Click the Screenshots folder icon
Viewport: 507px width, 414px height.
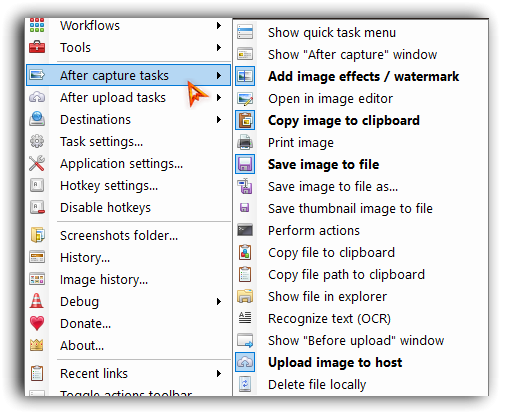[x=37, y=235]
